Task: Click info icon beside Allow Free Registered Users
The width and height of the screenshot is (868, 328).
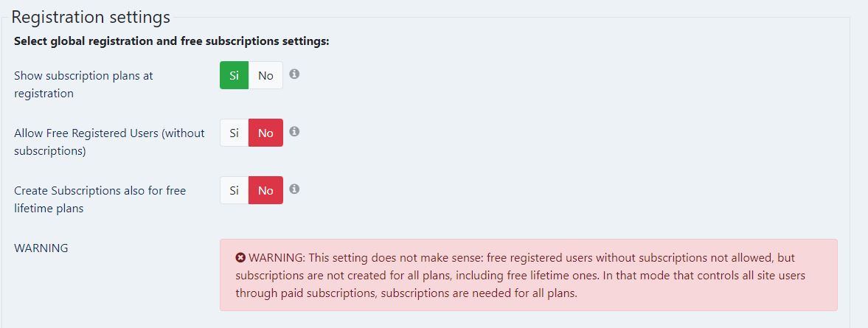Action: click(294, 132)
